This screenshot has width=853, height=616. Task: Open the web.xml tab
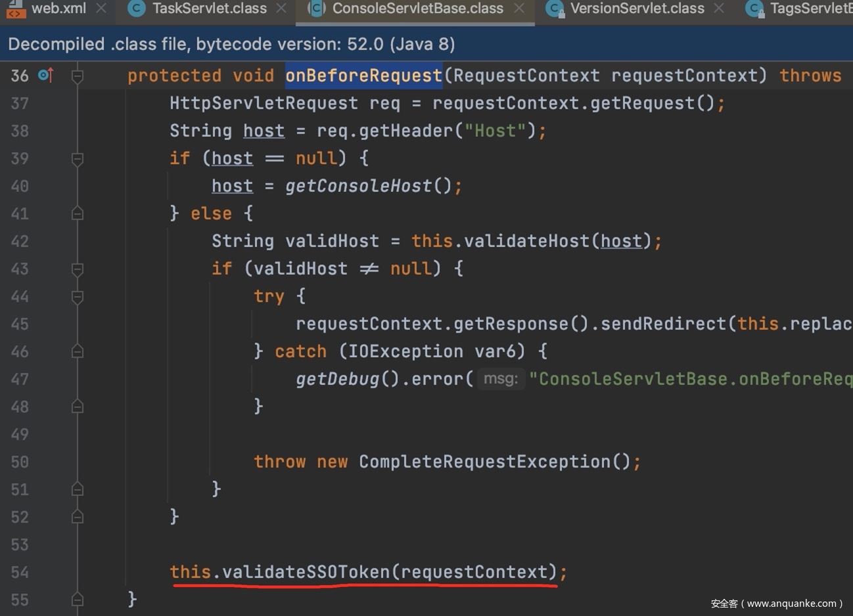58,9
